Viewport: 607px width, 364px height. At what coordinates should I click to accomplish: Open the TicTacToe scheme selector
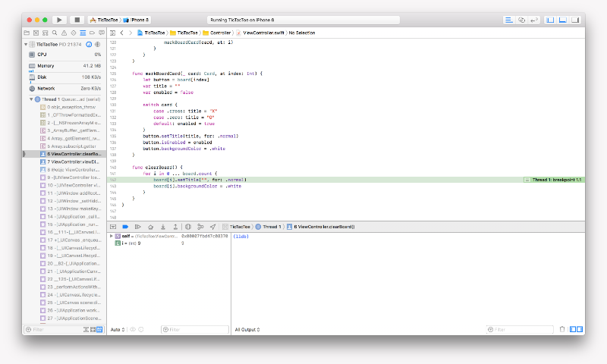pyautogui.click(x=104, y=20)
